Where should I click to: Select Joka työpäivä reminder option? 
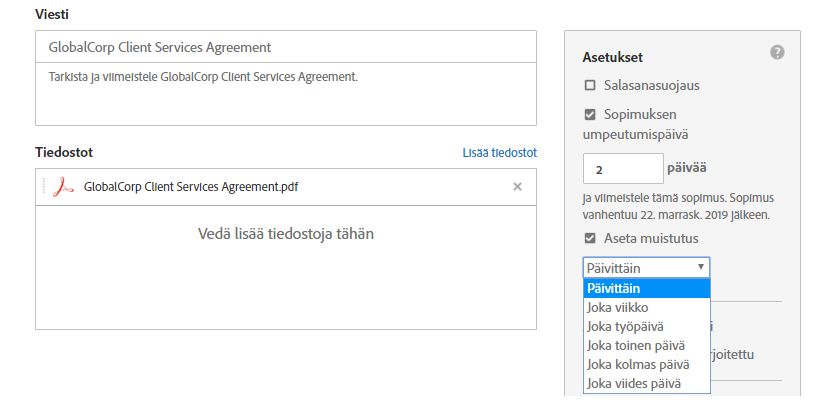pos(646,327)
